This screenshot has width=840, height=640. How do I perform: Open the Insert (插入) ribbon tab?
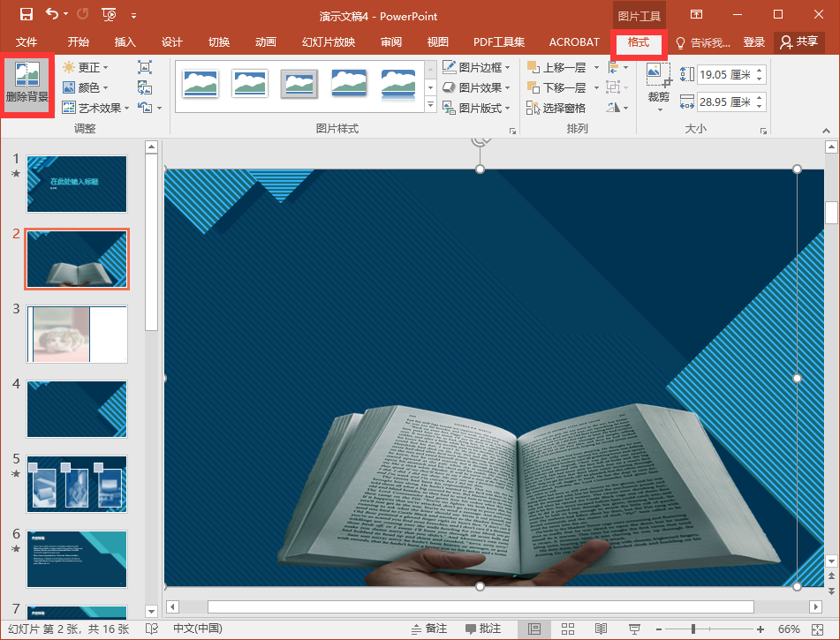[x=125, y=42]
